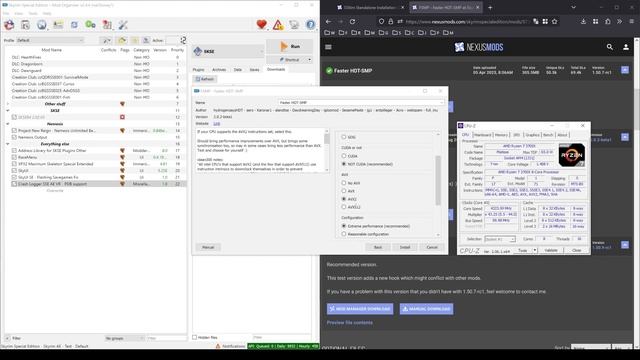Open the profiles card icon in Mod Organizer toolbar
Viewport: 640px width, 360px height.
point(58,25)
